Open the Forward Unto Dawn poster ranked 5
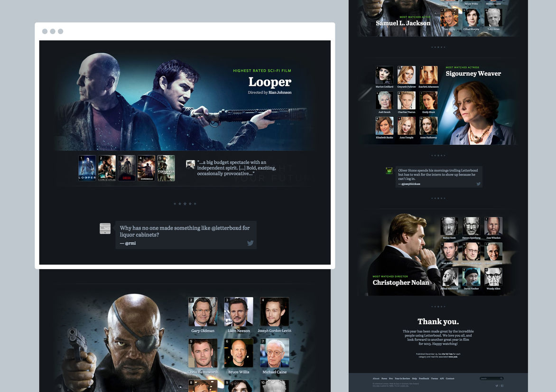 point(167,168)
